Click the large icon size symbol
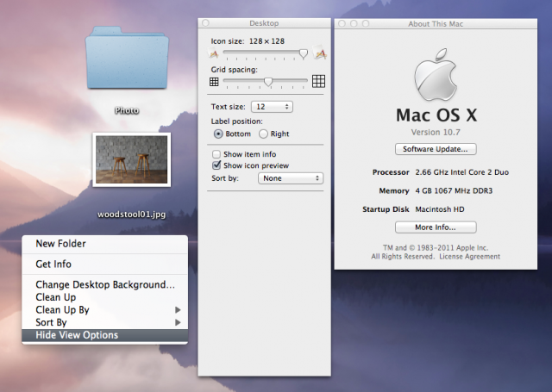The height and width of the screenshot is (392, 552). click(x=320, y=52)
